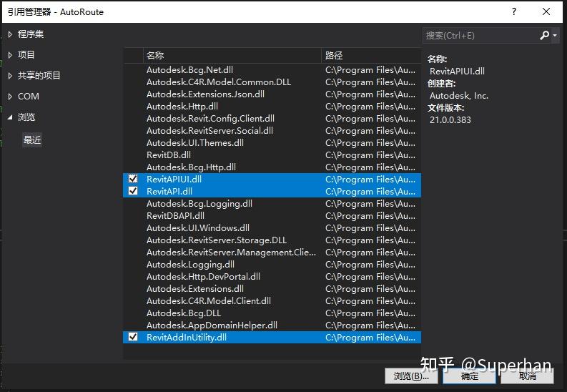567x392 pixels.
Task: Select the Autodesk.Bcg.DLL row
Action: (x=272, y=313)
